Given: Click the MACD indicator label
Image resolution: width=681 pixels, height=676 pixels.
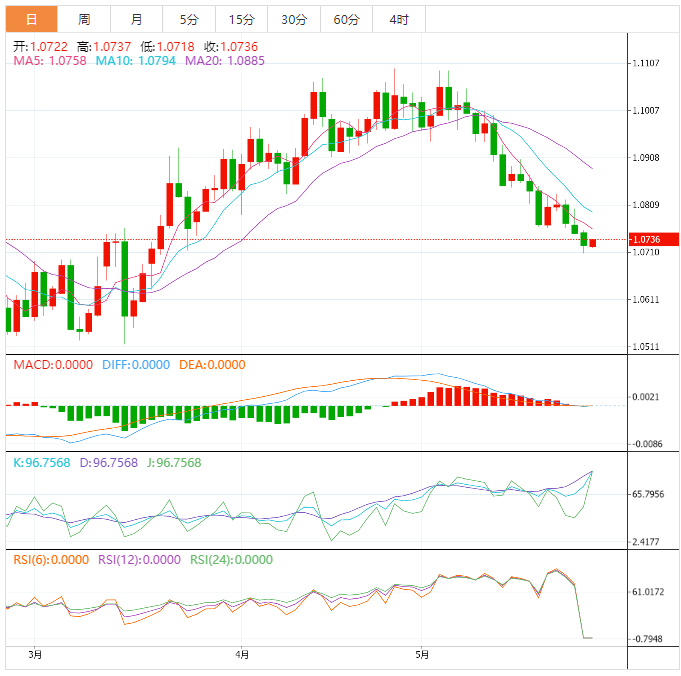Looking at the screenshot, I should 53,365.
